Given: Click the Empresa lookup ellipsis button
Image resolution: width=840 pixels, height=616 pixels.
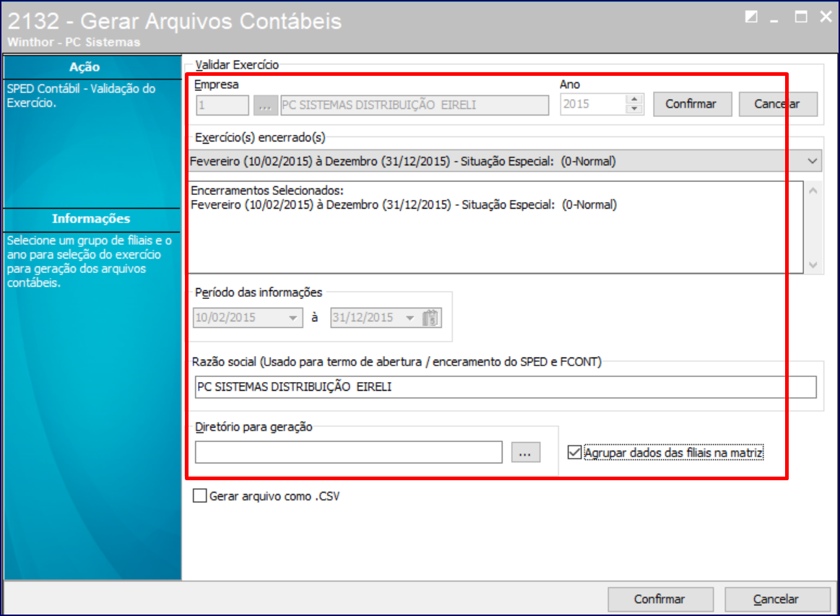Looking at the screenshot, I should (265, 105).
